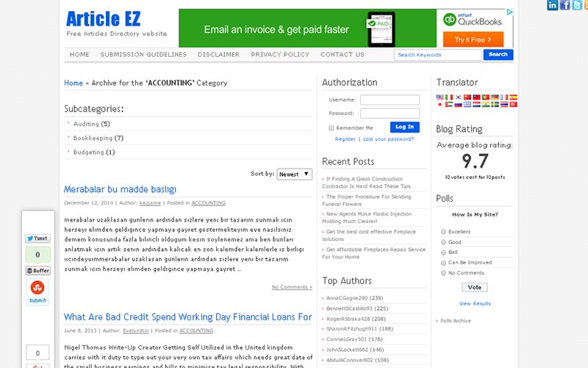Translate page using the Japanese flag
This screenshot has width=588, height=368.
(x=440, y=105)
